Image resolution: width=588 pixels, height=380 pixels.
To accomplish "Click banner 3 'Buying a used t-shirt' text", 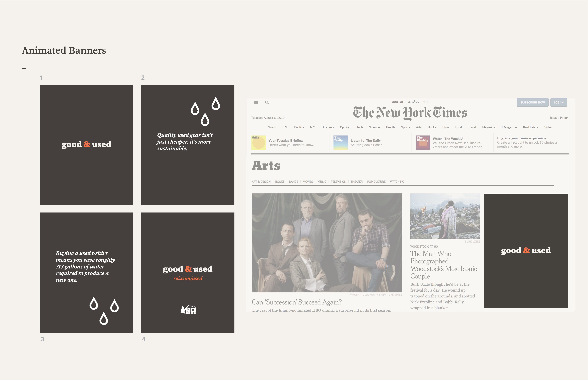I will [x=85, y=267].
